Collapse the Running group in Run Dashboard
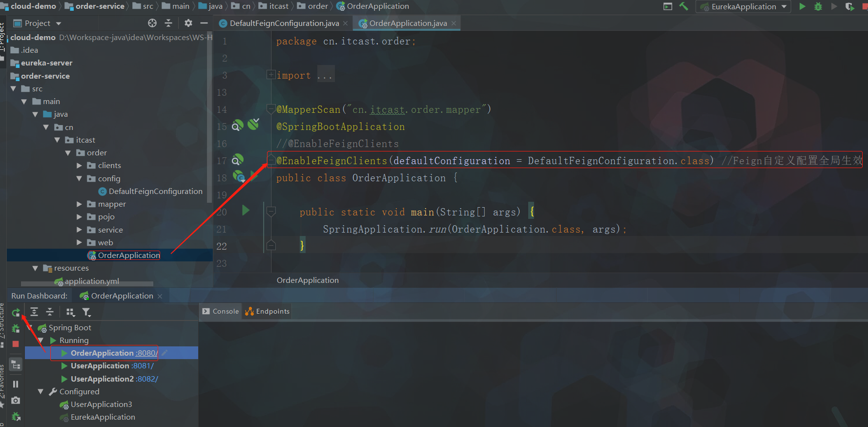Screen dimensions: 868x427 pos(41,340)
